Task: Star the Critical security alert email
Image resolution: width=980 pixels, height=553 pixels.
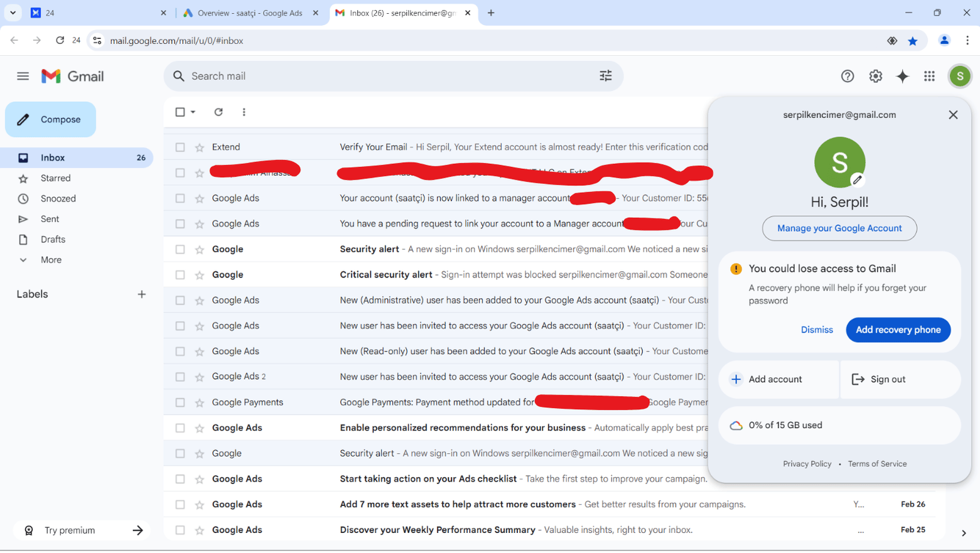Action: (x=200, y=275)
